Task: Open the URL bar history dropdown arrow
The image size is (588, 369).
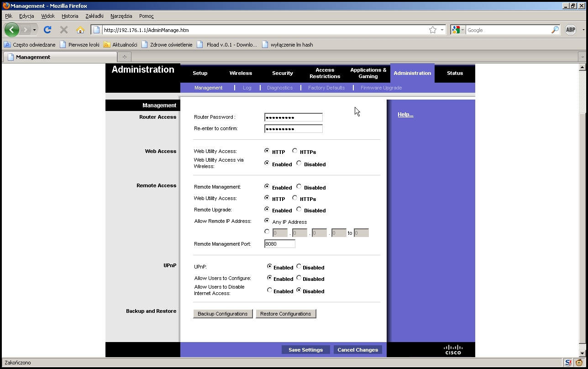Action: (442, 30)
